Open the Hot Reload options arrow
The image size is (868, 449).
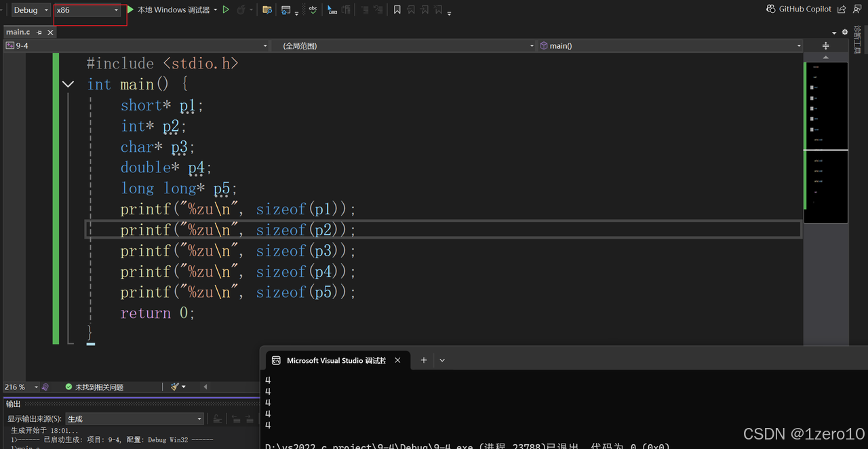click(251, 10)
